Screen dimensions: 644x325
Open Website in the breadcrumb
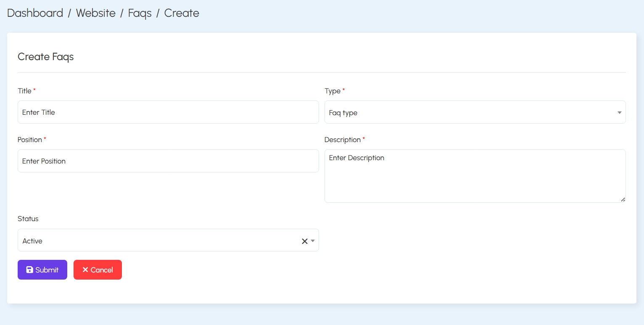point(95,13)
